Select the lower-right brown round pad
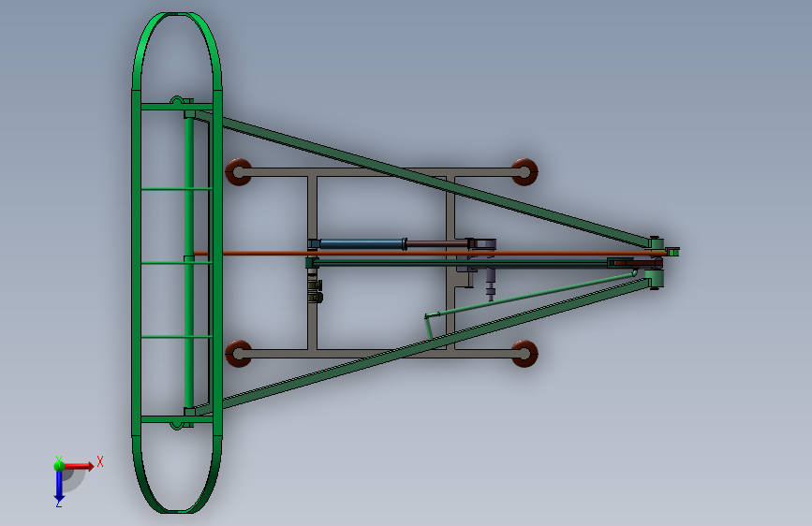 [524, 354]
